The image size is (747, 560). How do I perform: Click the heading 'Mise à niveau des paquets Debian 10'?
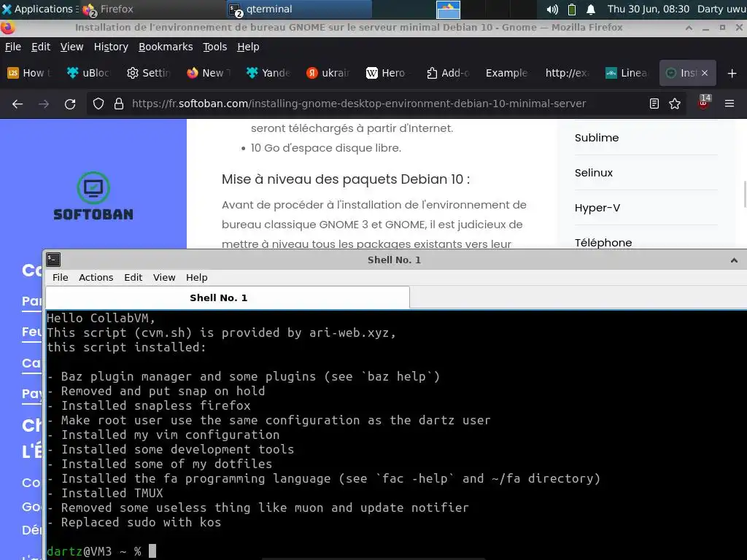(345, 179)
